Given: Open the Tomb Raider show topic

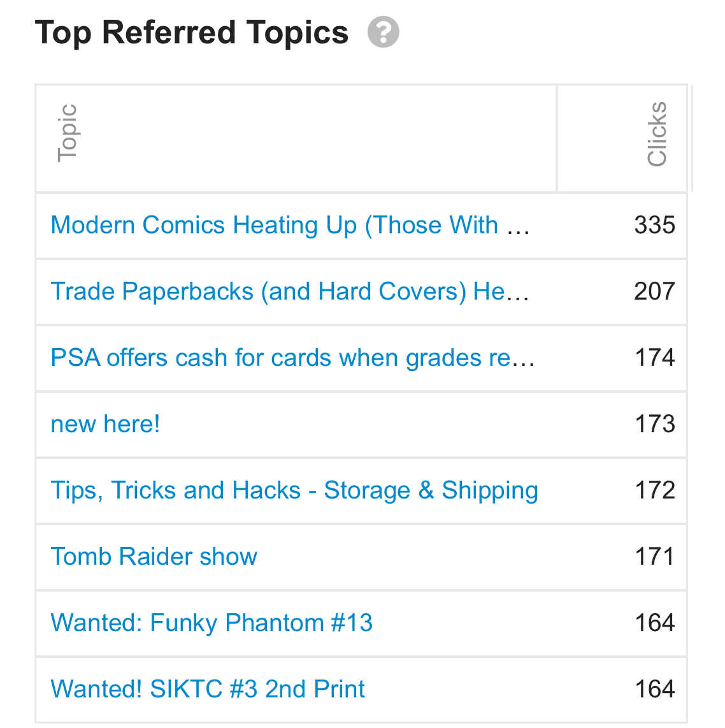Looking at the screenshot, I should [x=154, y=557].
